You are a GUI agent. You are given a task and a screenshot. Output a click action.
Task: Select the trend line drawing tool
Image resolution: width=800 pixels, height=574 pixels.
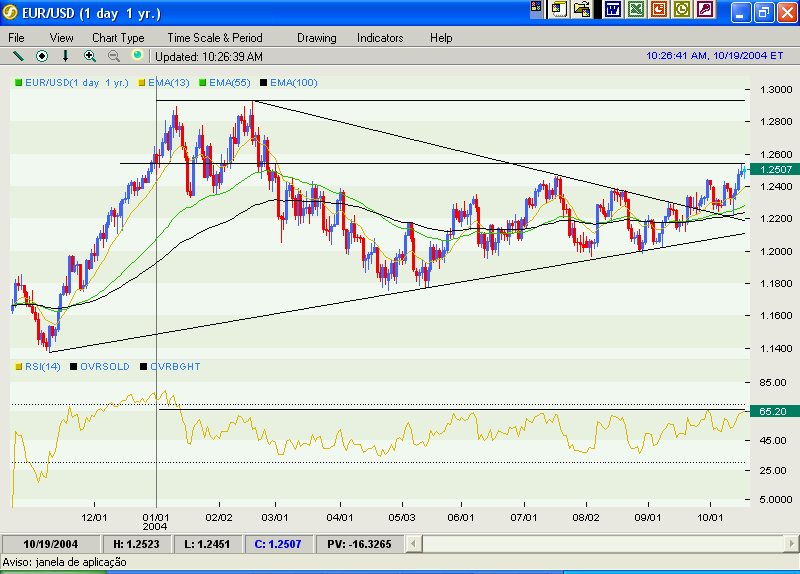pyautogui.click(x=17, y=56)
